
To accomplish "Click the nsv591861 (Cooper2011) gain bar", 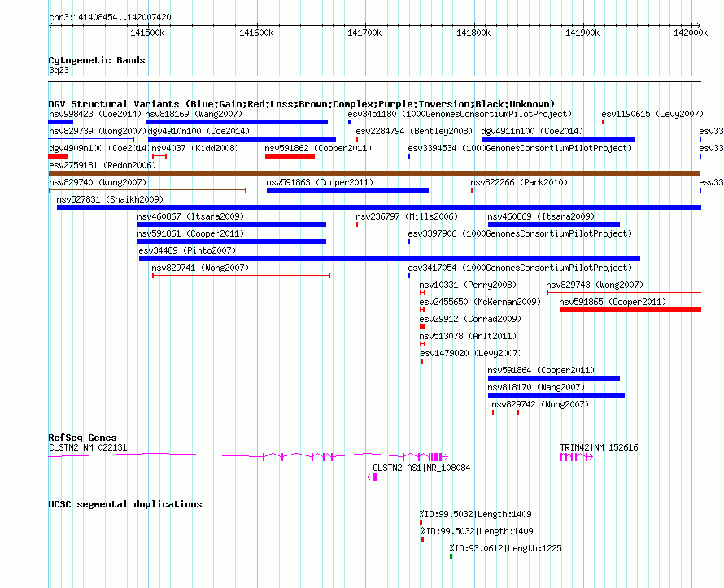I will 232,242.
